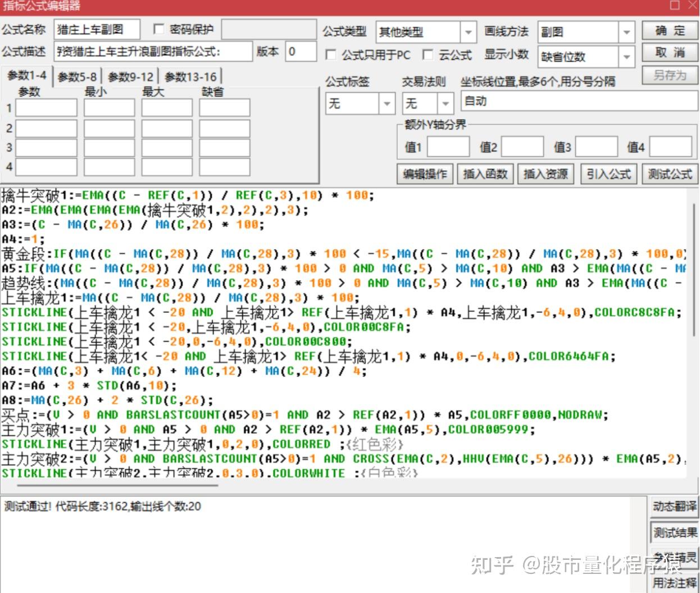
Task: Click parameter row 3 缺省 field
Action: click(225, 148)
